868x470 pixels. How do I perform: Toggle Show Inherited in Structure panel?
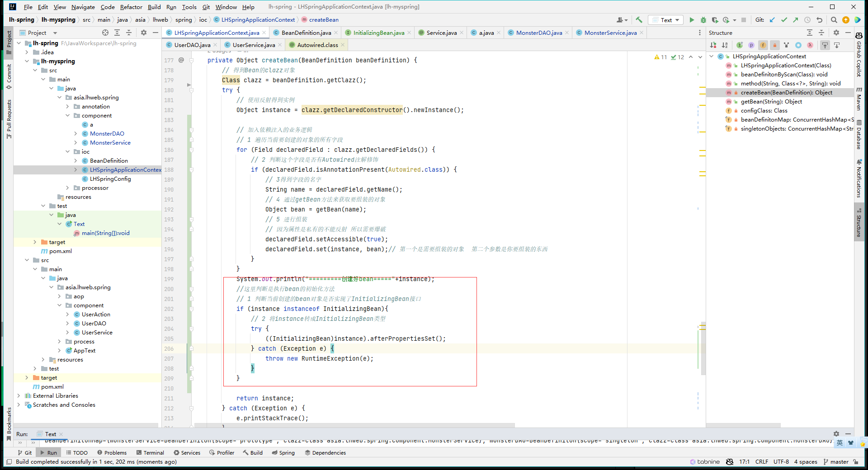point(740,45)
